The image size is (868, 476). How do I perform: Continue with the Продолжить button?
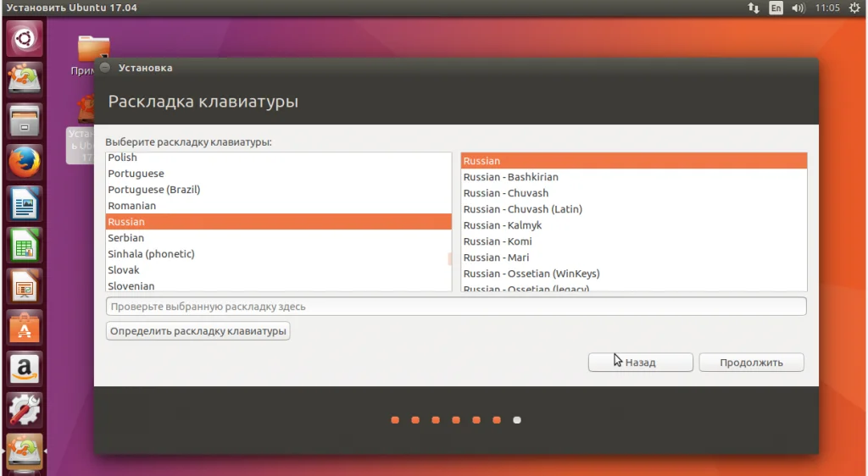pyautogui.click(x=751, y=363)
